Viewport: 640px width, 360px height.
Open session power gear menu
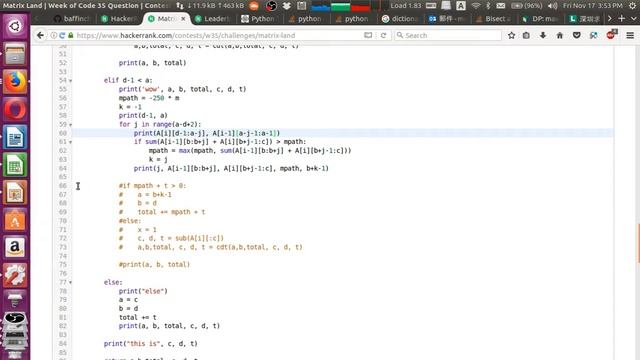click(633, 6)
